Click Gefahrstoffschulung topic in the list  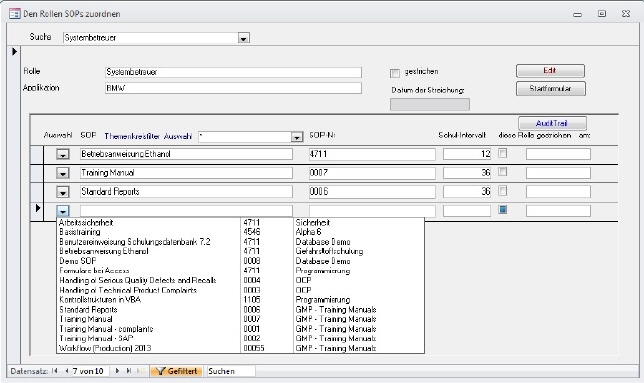(x=329, y=251)
